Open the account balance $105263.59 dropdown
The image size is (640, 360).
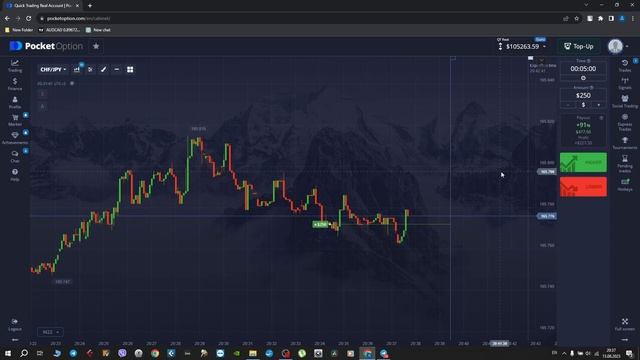522,47
